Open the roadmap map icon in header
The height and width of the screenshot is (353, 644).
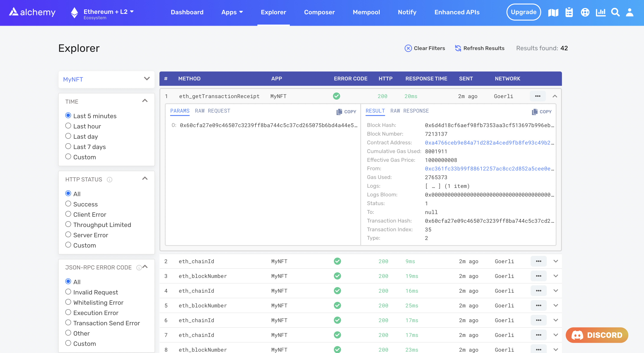(x=553, y=12)
